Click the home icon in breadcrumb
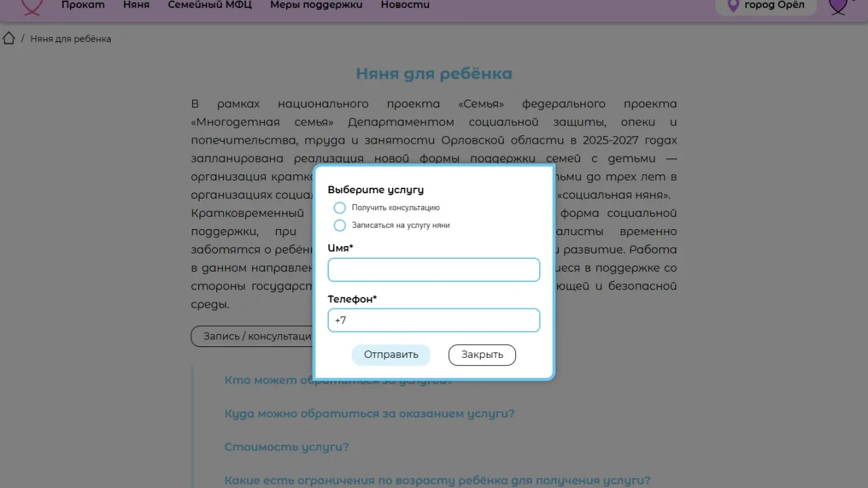Screen dimensions: 868x488 [9, 38]
